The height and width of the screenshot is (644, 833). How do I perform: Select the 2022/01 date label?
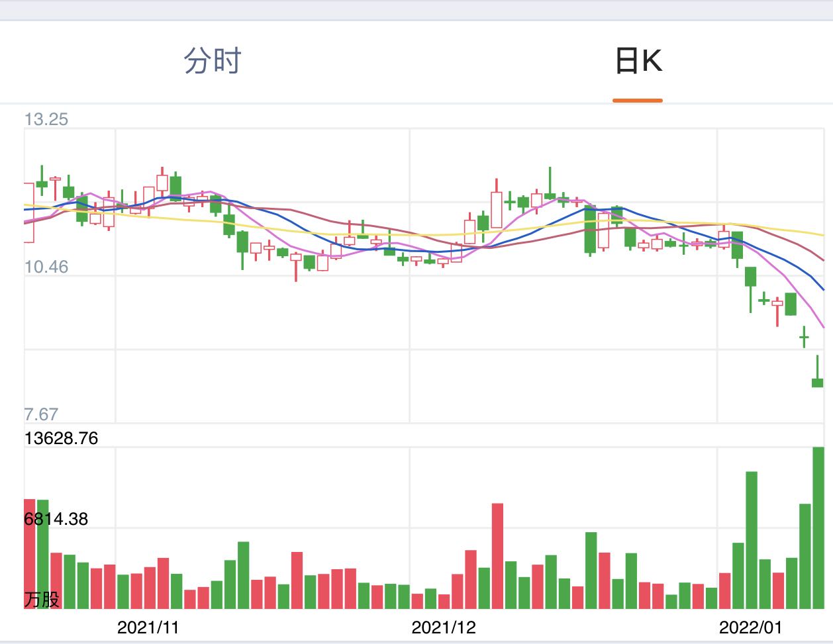750,627
